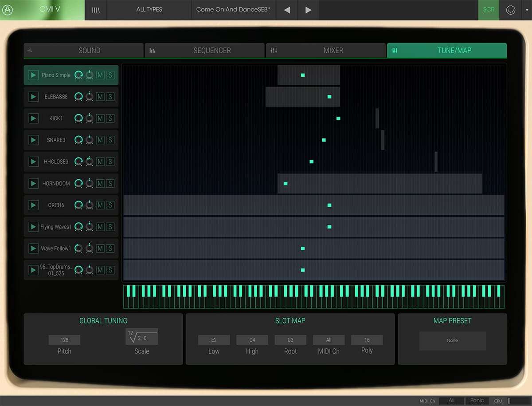
Task: Click the Arturia logo in the top-left corner
Action: click(7, 10)
